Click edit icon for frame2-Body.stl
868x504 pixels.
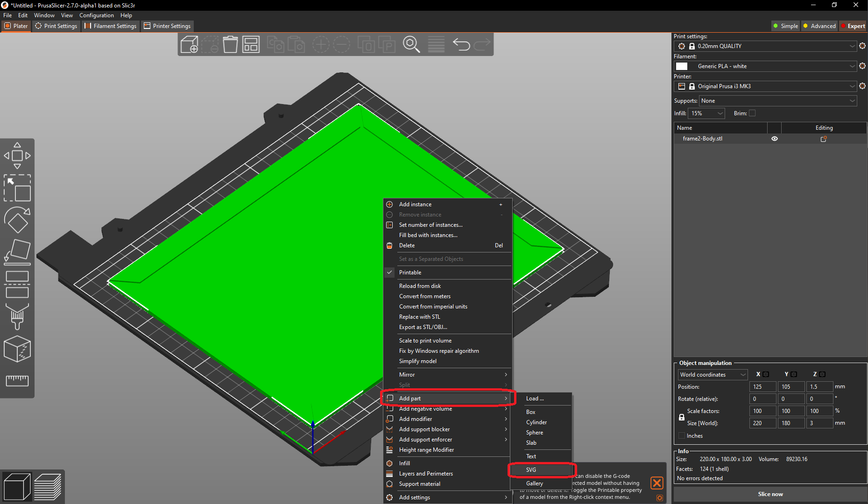[824, 139]
